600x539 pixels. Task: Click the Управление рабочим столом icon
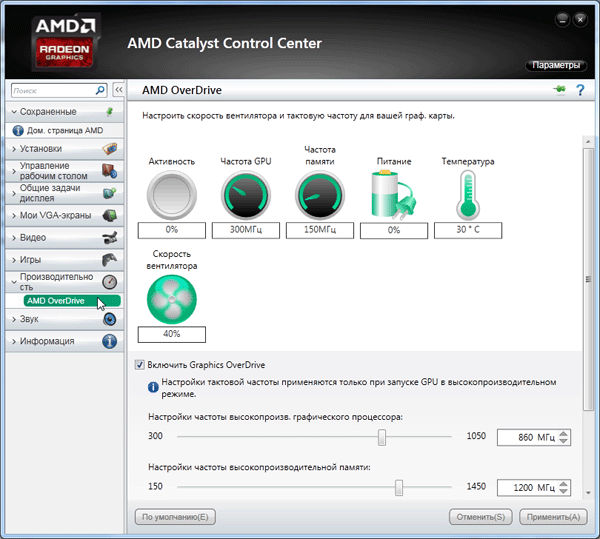(109, 171)
